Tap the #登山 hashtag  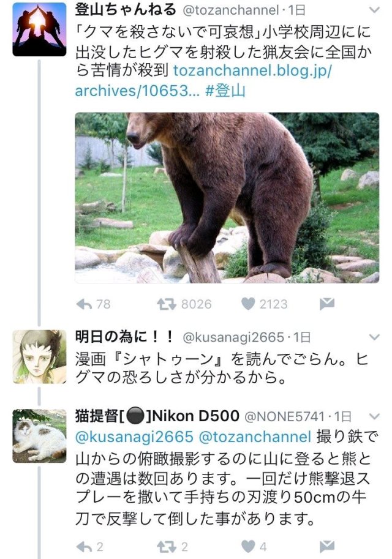225,91
